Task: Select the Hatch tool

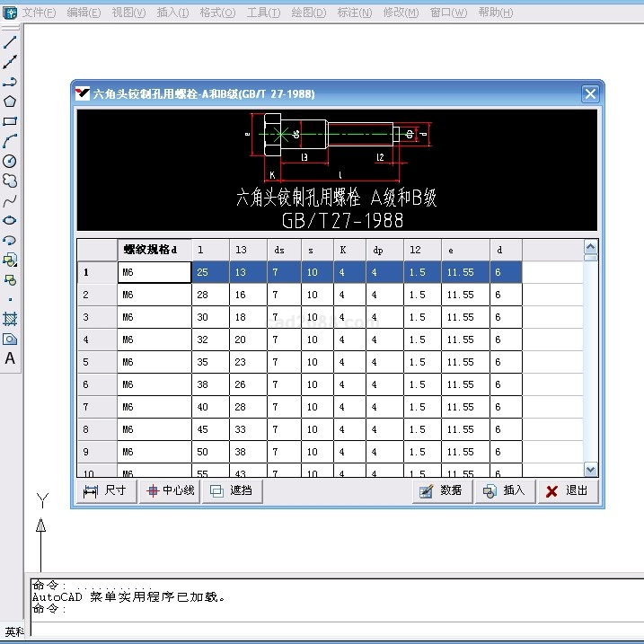Action: click(x=10, y=319)
